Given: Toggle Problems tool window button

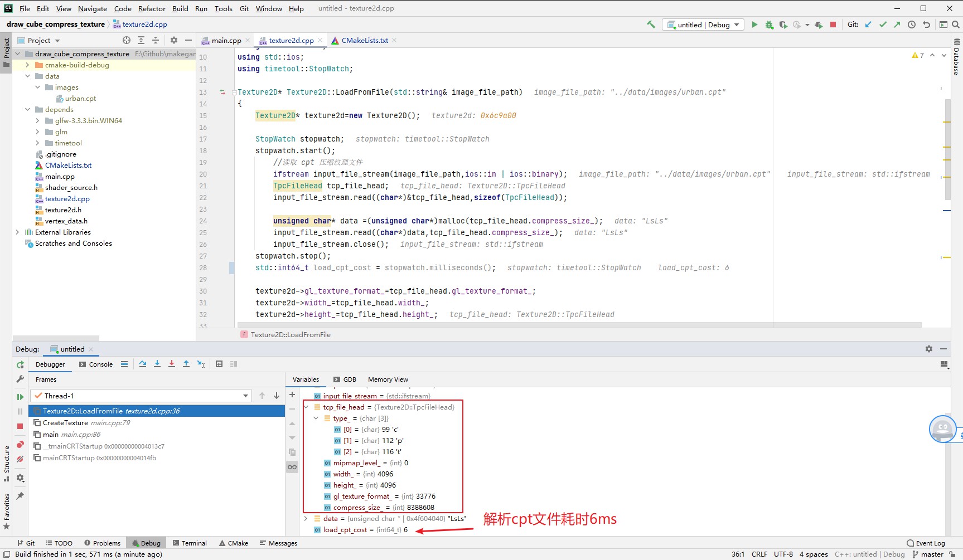Looking at the screenshot, I should [102, 543].
